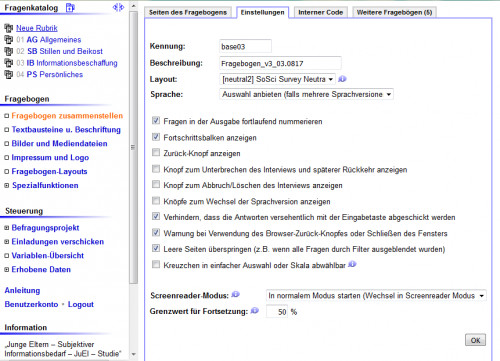Open the info icon next to Layout dropdown

coord(342,79)
